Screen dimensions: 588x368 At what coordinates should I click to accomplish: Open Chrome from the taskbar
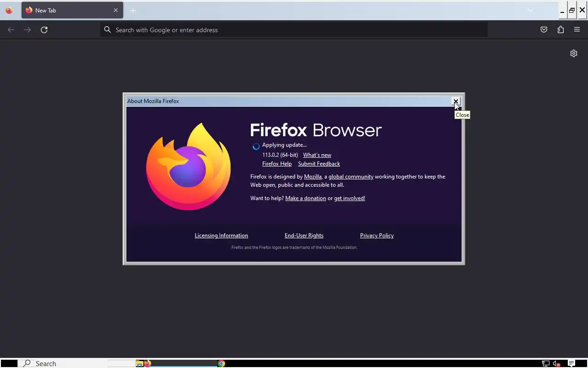pyautogui.click(x=221, y=363)
